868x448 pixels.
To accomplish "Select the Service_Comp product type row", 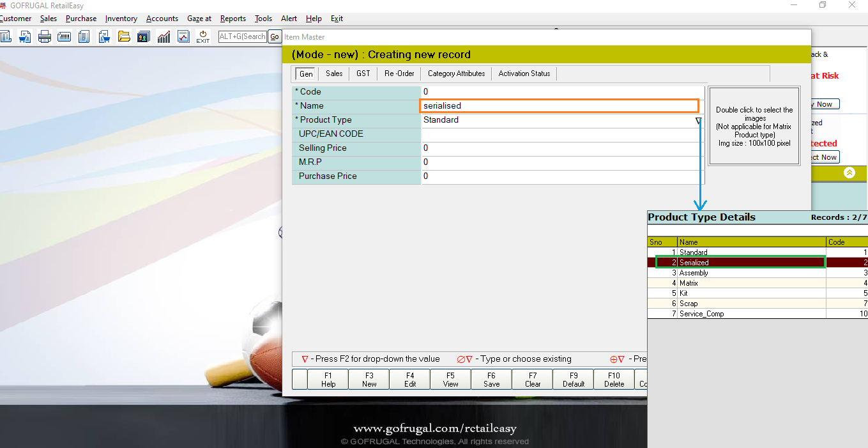I will click(x=758, y=314).
